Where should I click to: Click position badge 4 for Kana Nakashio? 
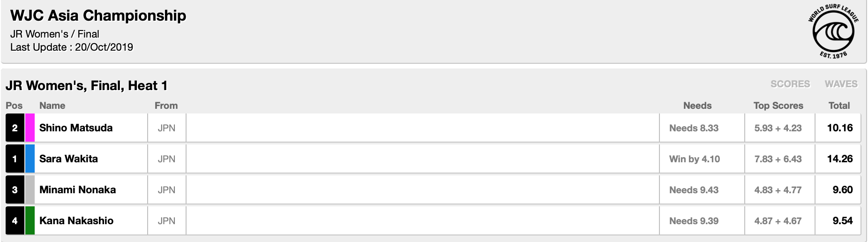pos(15,220)
